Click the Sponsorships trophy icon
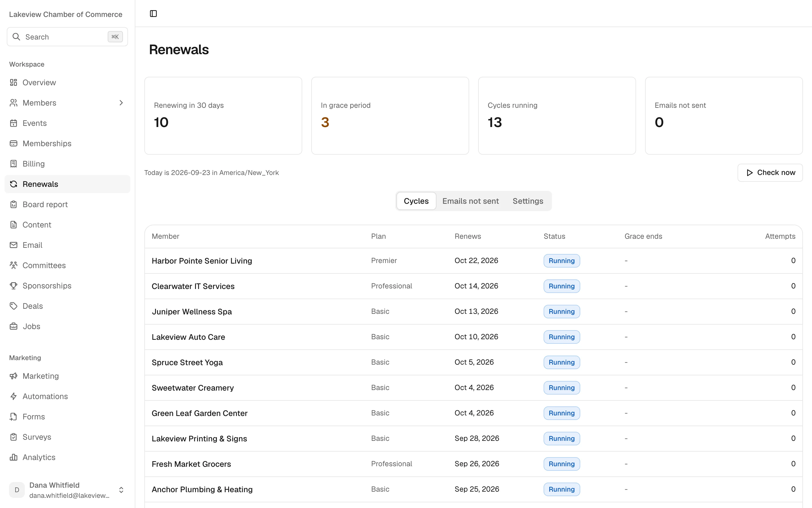 (14, 286)
